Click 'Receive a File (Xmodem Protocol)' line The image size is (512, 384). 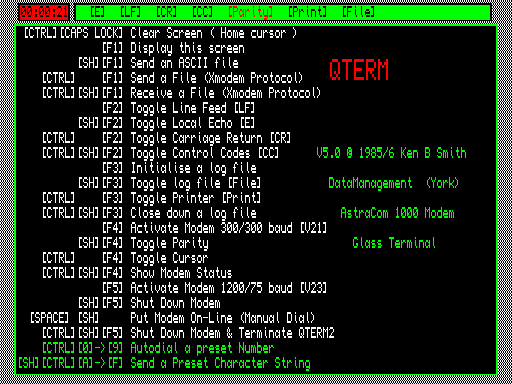pyautogui.click(x=225, y=93)
